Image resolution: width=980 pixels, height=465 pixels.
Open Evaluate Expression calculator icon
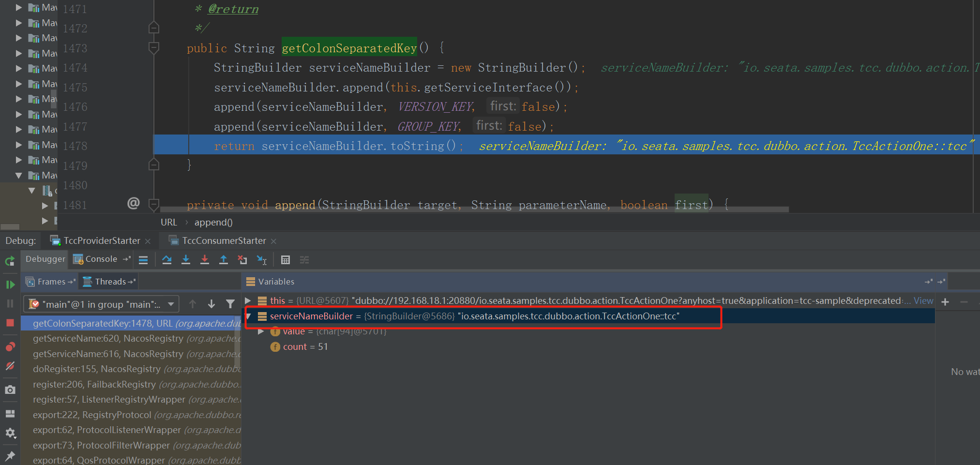coord(286,260)
